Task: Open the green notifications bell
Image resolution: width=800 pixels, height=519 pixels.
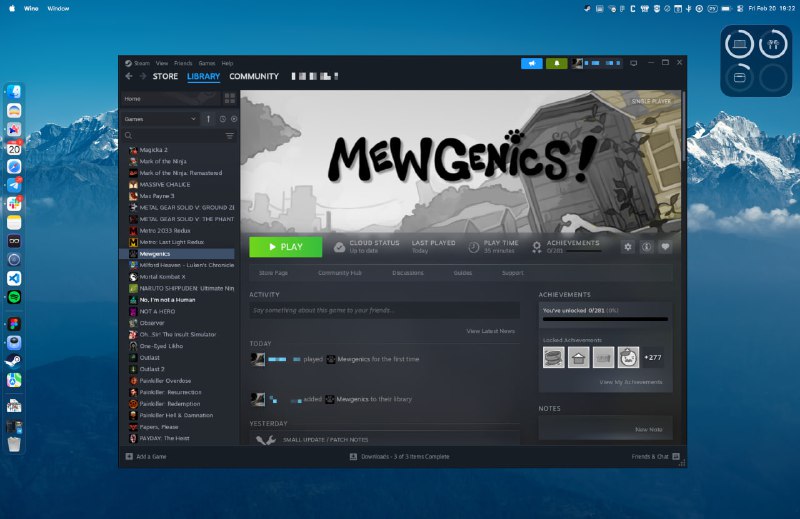Action: (557, 63)
